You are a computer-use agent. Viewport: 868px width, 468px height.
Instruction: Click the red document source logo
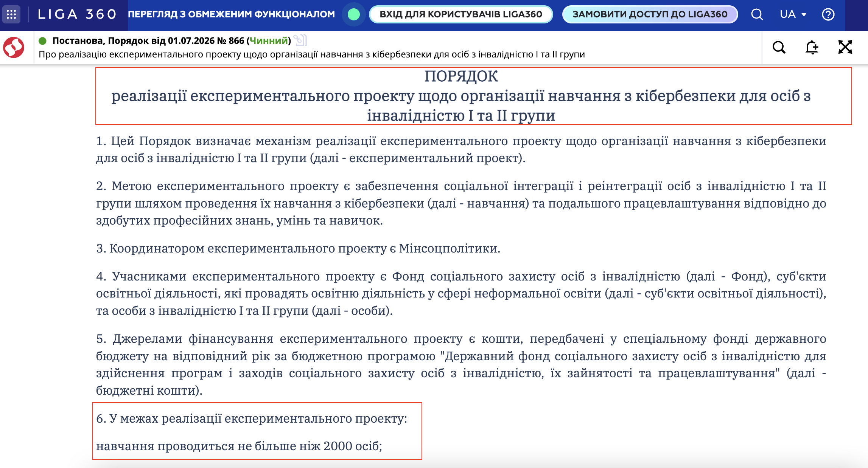[14, 47]
